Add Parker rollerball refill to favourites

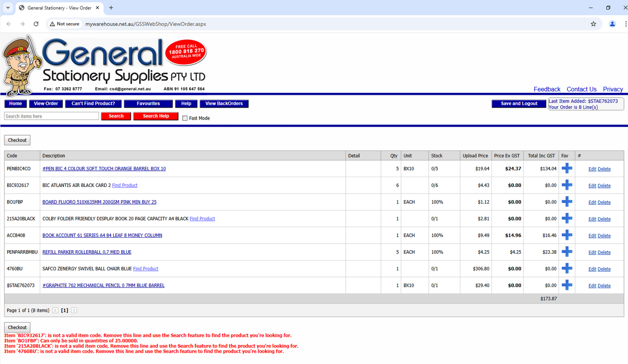tap(566, 252)
